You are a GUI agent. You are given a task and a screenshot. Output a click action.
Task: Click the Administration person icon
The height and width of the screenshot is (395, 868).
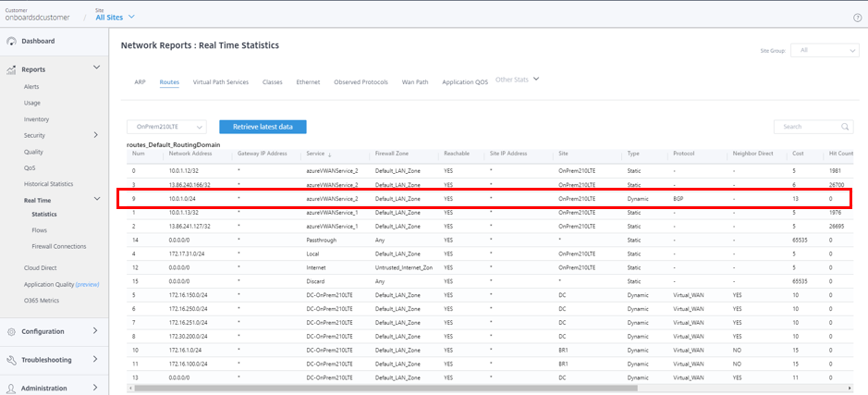12,389
